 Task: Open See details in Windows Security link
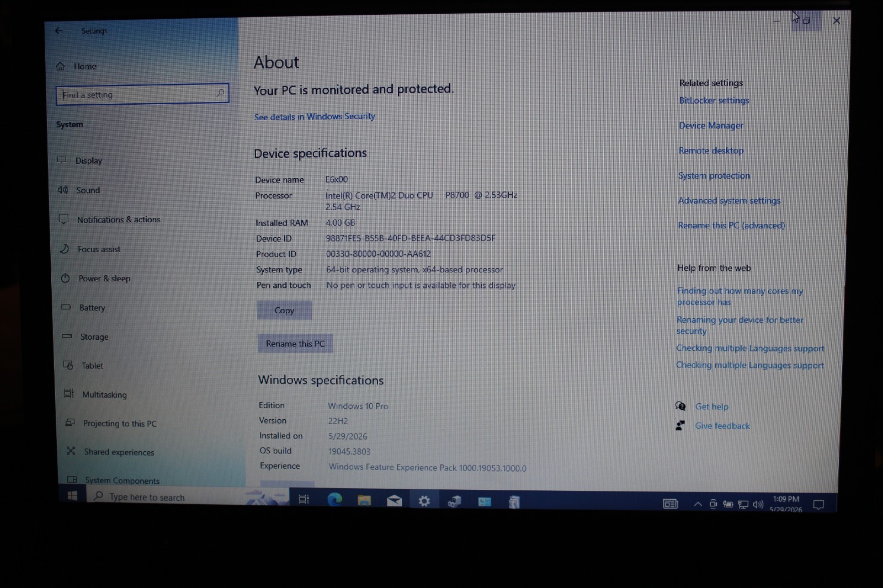315,116
